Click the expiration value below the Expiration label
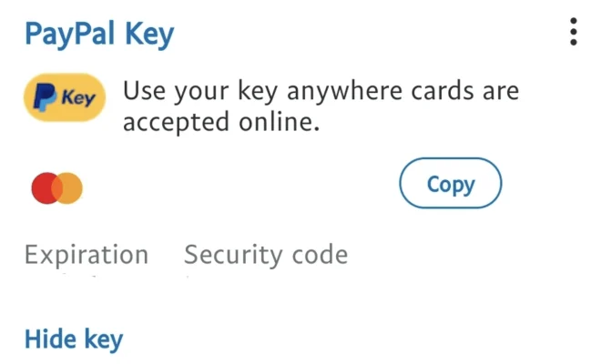The width and height of the screenshot is (601, 364). tap(82, 275)
